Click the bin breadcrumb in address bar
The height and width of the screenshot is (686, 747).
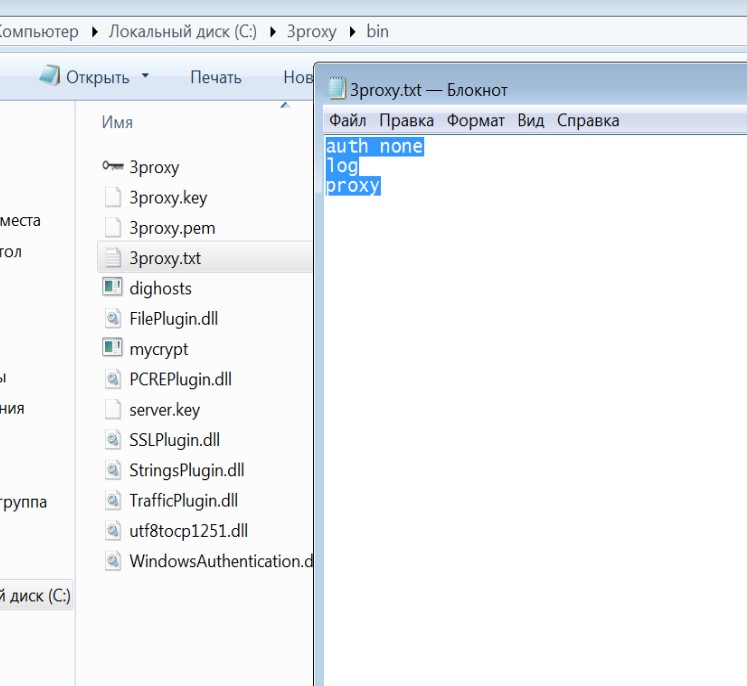377,31
